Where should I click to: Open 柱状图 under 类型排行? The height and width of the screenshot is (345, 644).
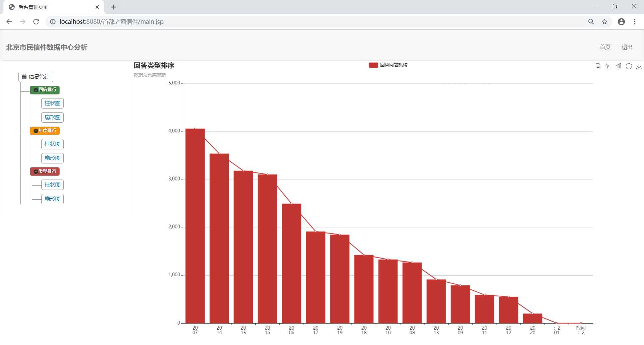click(x=52, y=185)
